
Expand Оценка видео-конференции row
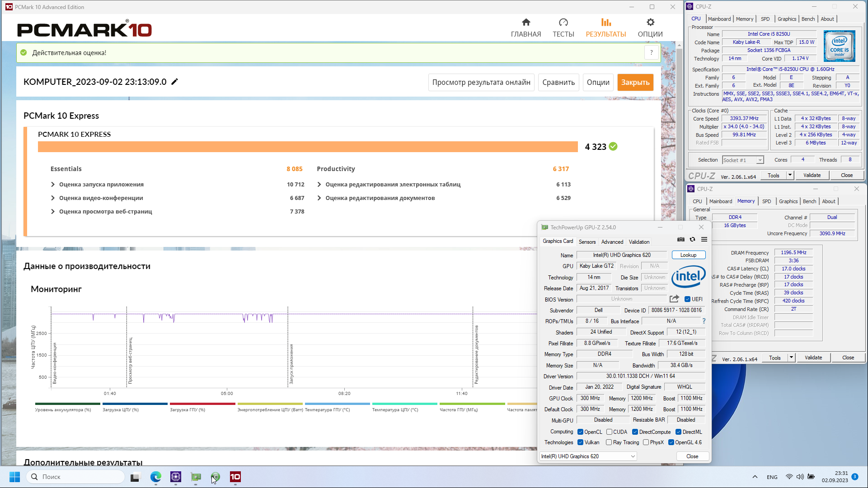(53, 198)
